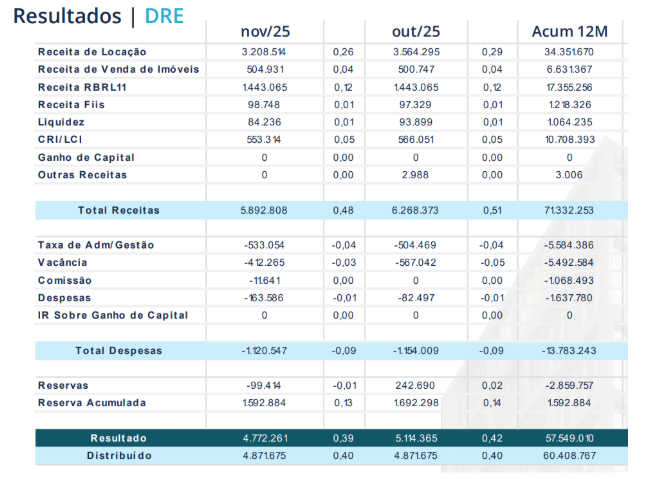Viewport: 645px width, 479px height.
Task: Select the Ganho de Capital row label
Action: tap(86, 157)
